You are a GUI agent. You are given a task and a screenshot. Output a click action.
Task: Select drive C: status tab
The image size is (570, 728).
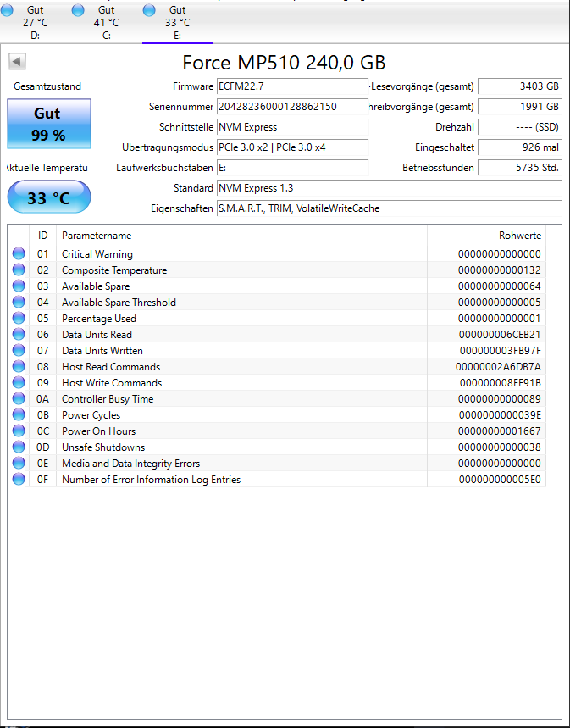(107, 22)
